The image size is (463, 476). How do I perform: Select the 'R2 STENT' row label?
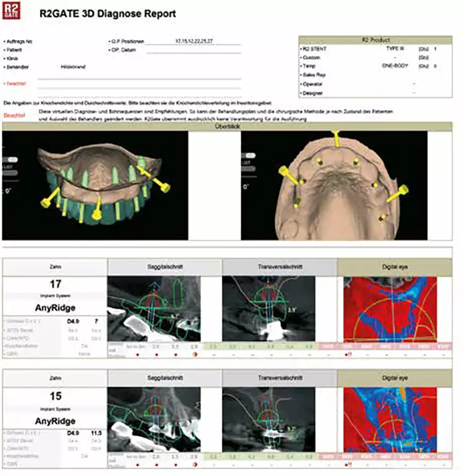click(315, 49)
